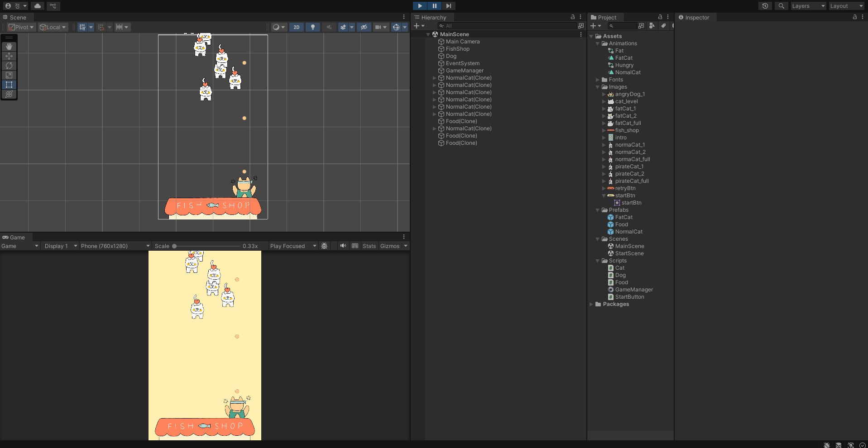Lock the Inspector panel
868x448 pixels.
pos(855,17)
